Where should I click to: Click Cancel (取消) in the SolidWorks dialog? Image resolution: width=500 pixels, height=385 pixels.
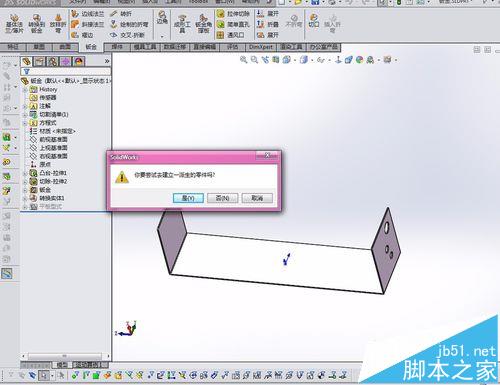[x=257, y=198]
